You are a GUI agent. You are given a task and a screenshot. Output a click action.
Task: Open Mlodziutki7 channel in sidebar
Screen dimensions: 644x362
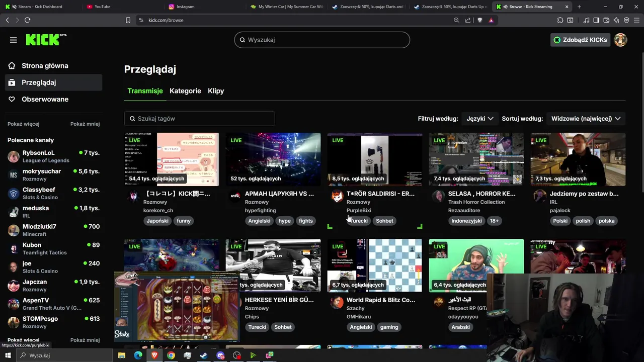click(53, 230)
